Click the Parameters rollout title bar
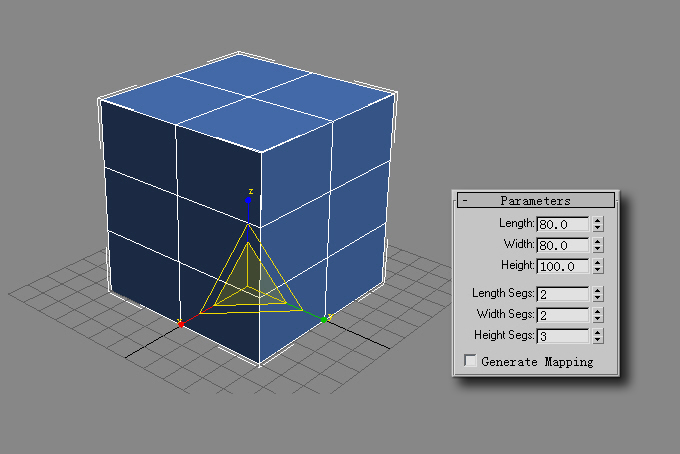This screenshot has height=454, width=680. 536,201
